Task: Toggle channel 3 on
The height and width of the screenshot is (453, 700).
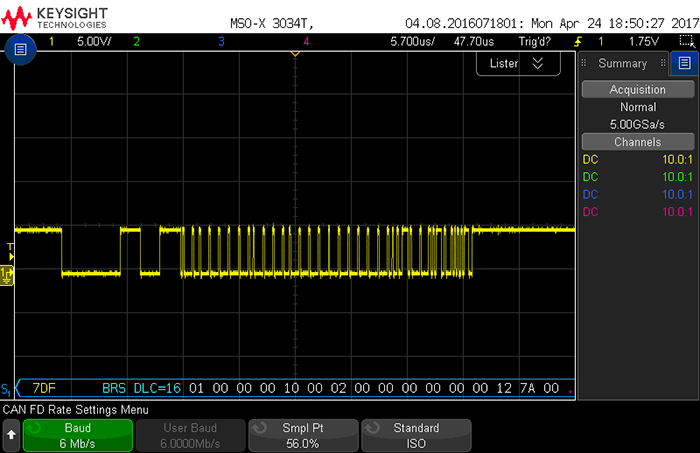Action: [x=221, y=42]
